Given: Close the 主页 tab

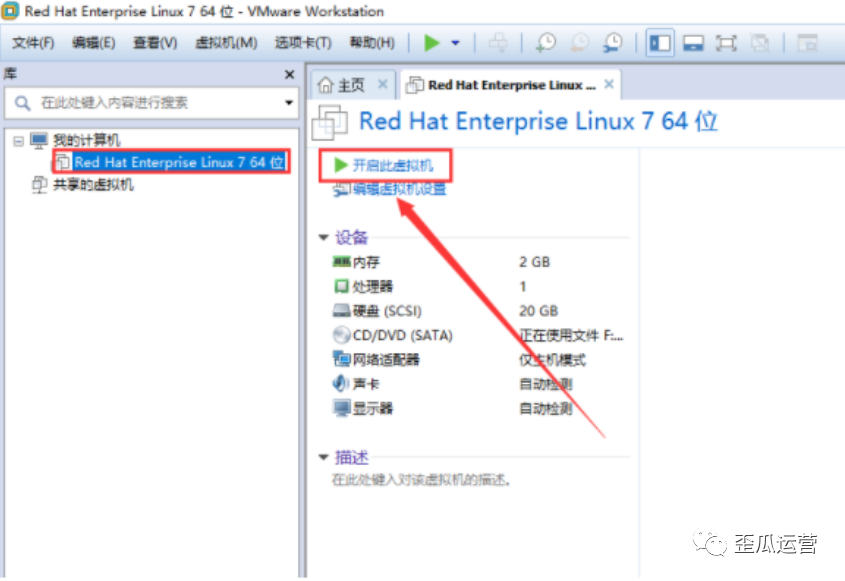Looking at the screenshot, I should tap(383, 84).
